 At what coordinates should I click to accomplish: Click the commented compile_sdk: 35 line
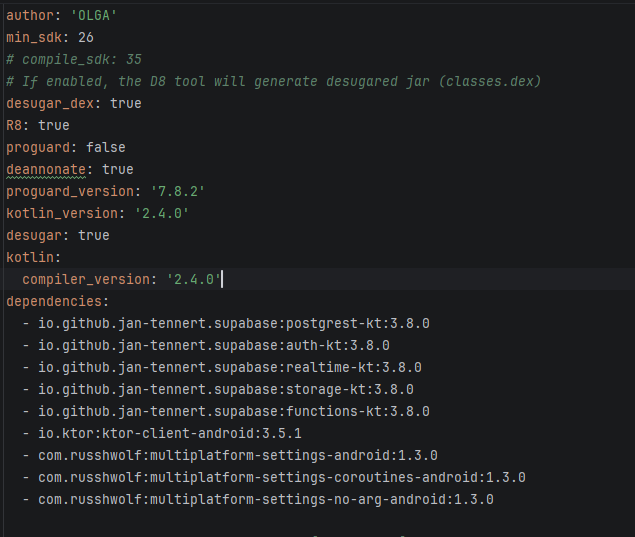click(74, 60)
